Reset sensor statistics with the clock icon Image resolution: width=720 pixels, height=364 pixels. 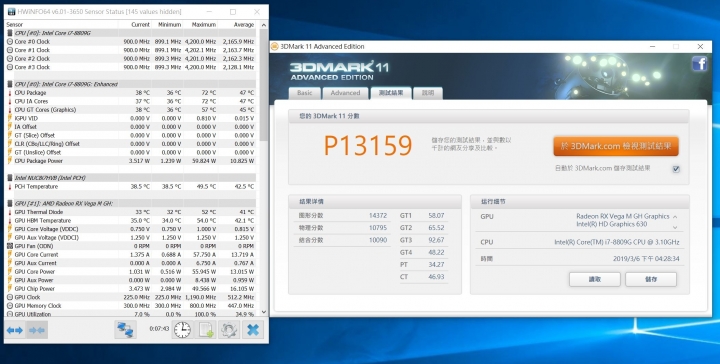pos(182,330)
